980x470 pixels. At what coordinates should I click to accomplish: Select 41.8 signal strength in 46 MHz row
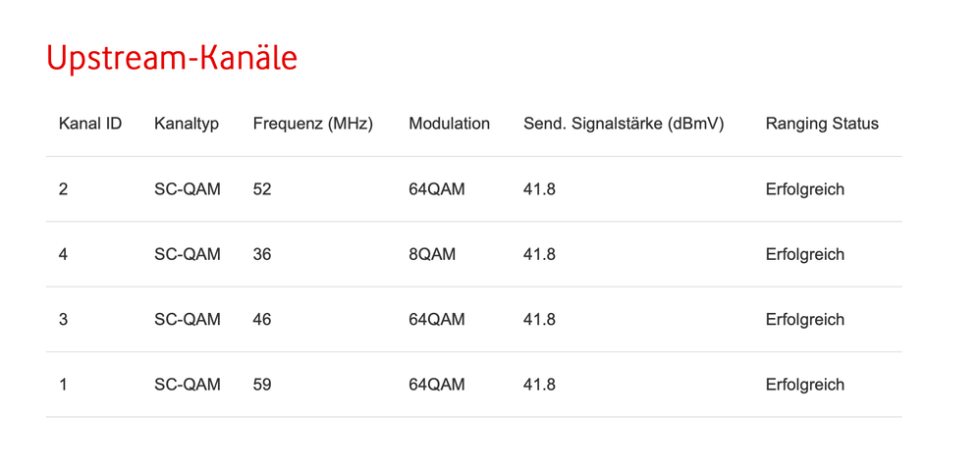(539, 320)
